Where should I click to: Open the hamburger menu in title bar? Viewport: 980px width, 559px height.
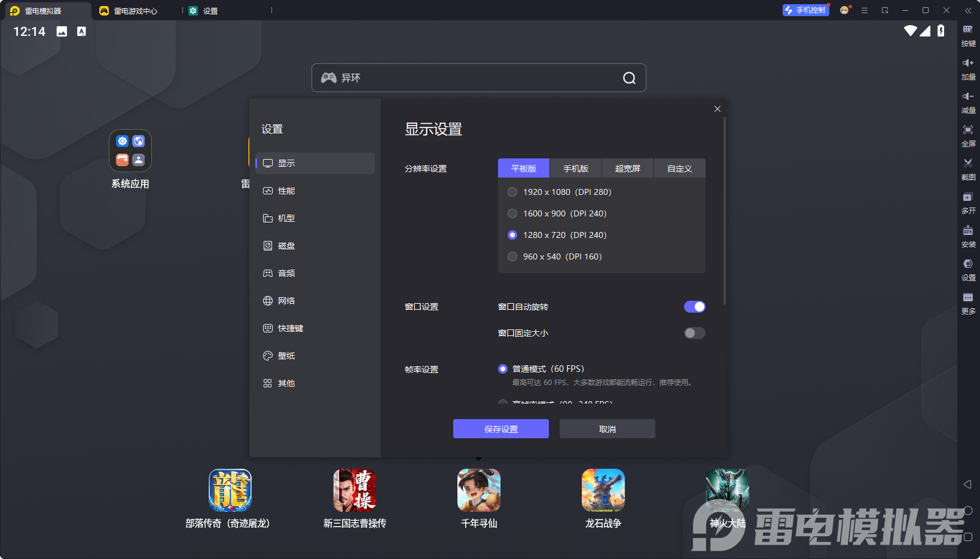coord(865,10)
